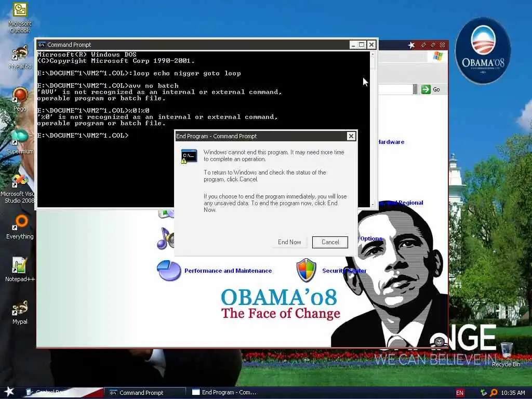
Task: Close the Control Panel window
Action: [x=443, y=45]
